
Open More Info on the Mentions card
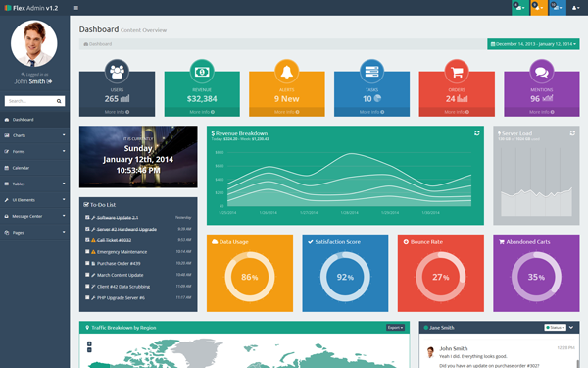tap(542, 112)
